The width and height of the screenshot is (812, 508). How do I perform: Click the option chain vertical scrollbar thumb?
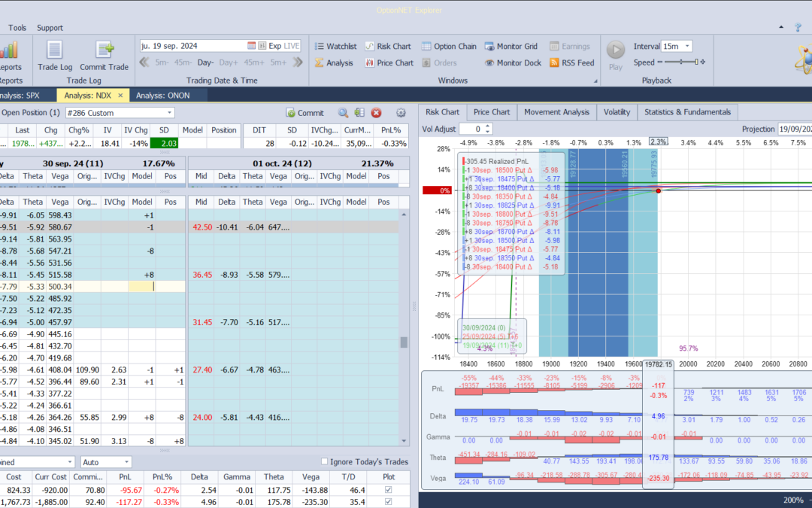point(404,342)
